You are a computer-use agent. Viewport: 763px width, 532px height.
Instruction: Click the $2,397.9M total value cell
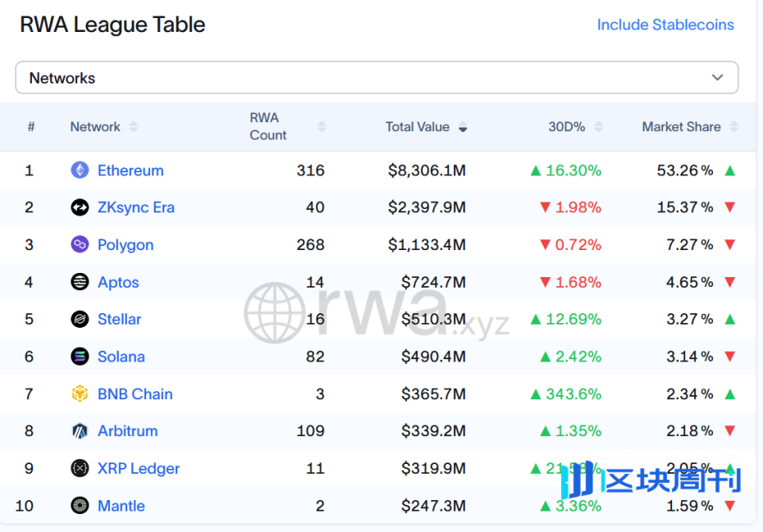click(427, 207)
